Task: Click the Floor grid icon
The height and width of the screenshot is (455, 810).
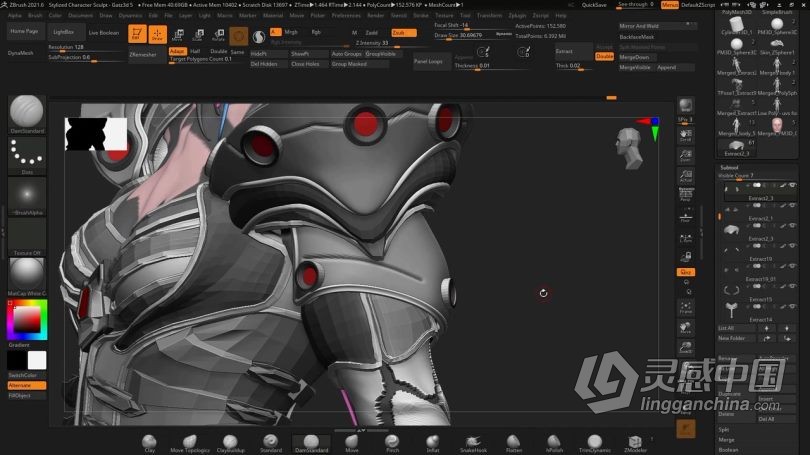Action: [x=686, y=217]
